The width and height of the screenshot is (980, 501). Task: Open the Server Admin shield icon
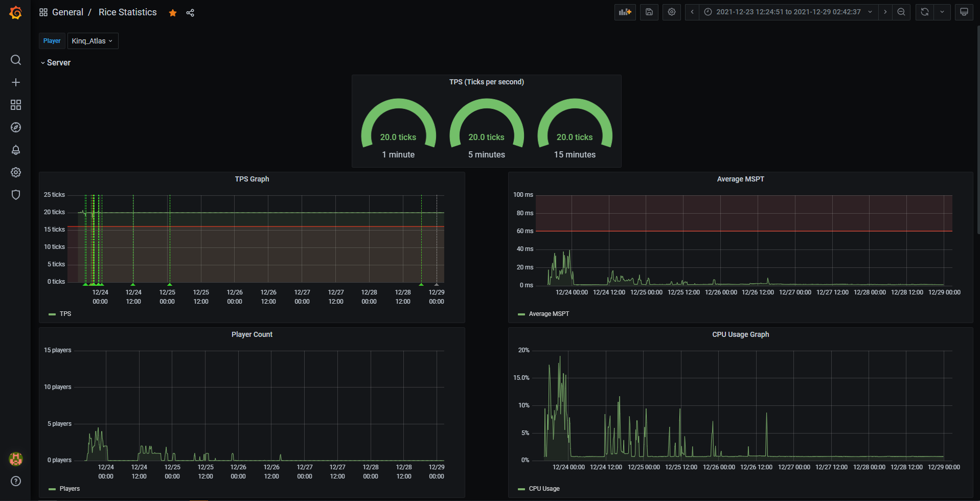tap(16, 195)
